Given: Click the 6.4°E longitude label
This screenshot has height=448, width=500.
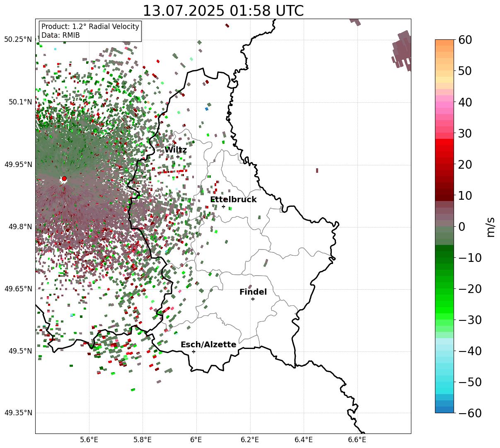Looking at the screenshot, I should (x=303, y=440).
